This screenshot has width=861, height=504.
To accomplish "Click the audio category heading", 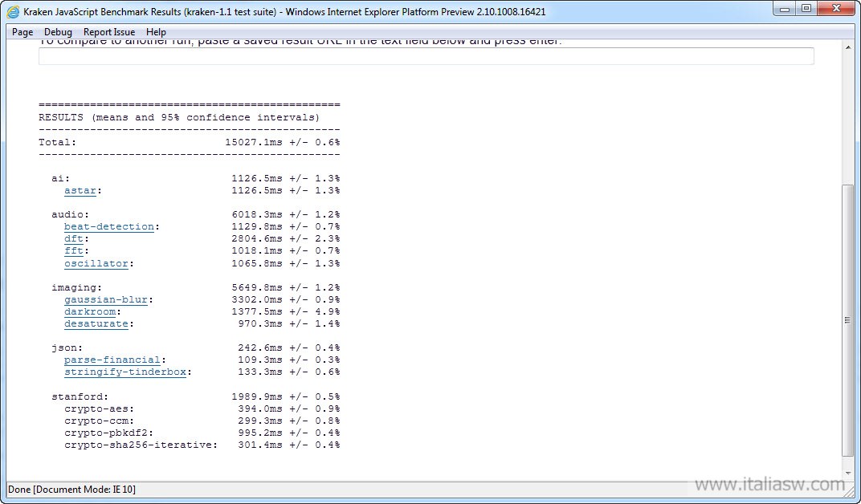I will pyautogui.click(x=71, y=214).
